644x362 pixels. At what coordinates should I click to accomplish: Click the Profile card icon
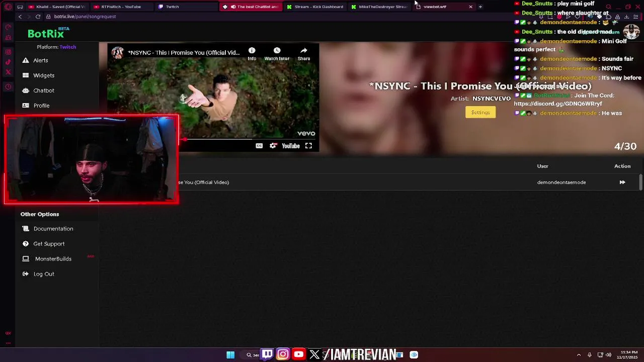pyautogui.click(x=26, y=106)
